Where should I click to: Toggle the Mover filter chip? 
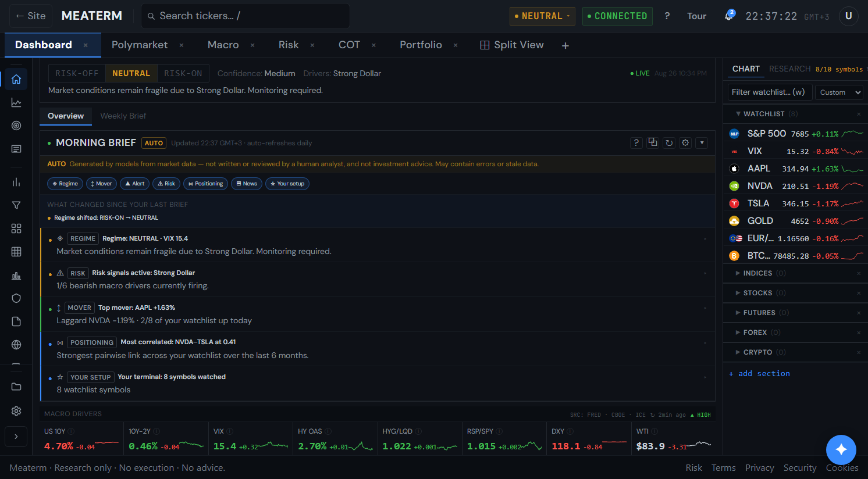pos(101,184)
